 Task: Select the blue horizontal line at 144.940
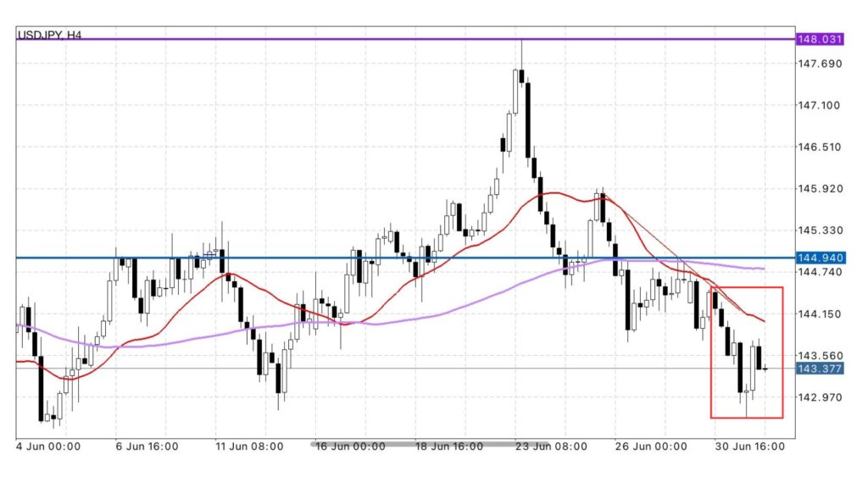click(x=406, y=258)
